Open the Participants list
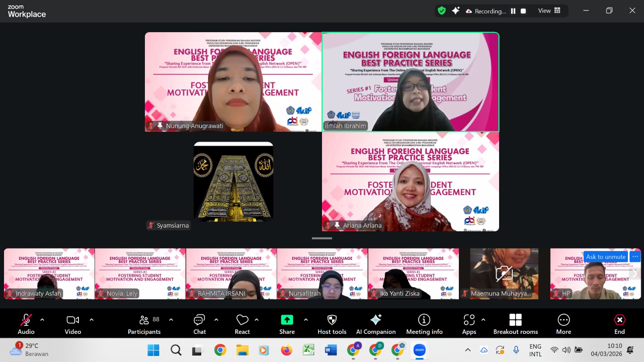This screenshot has width=644, height=362. pos(144,324)
